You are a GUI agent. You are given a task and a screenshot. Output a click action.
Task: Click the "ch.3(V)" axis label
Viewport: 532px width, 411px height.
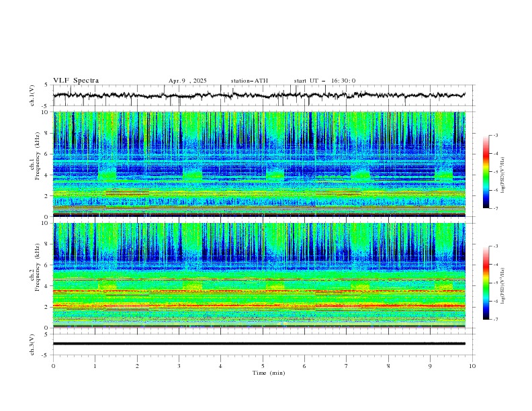point(32,345)
